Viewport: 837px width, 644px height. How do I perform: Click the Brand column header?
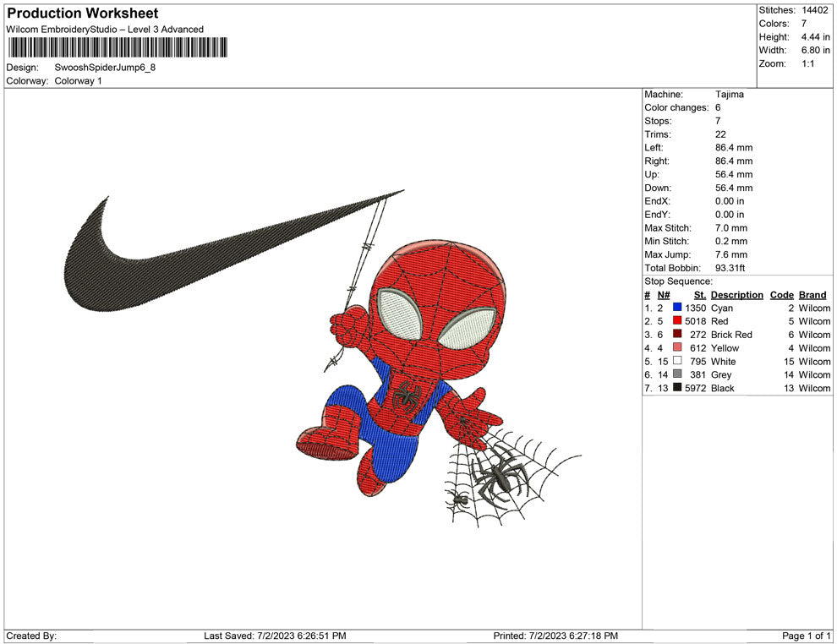(812, 295)
